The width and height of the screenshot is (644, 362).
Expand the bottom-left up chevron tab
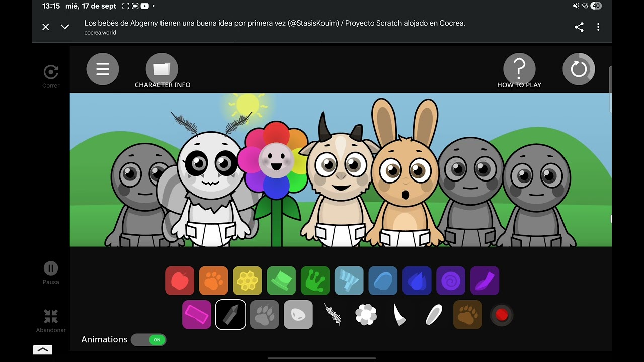[x=43, y=350]
